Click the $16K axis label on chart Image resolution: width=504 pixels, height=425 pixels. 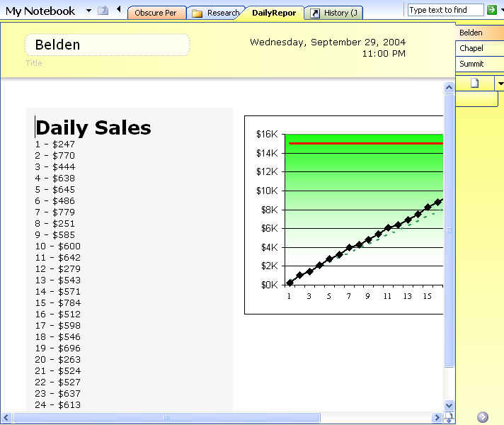[x=266, y=134]
